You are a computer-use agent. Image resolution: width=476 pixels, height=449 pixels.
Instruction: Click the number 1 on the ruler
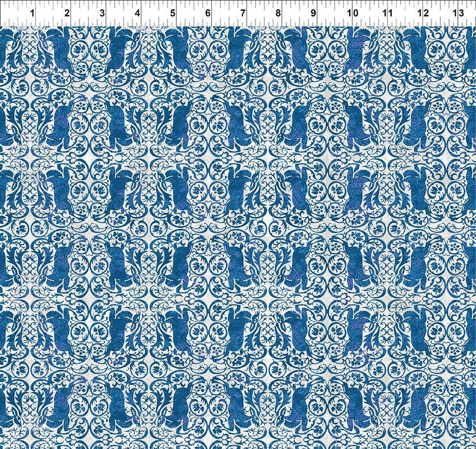[32, 13]
